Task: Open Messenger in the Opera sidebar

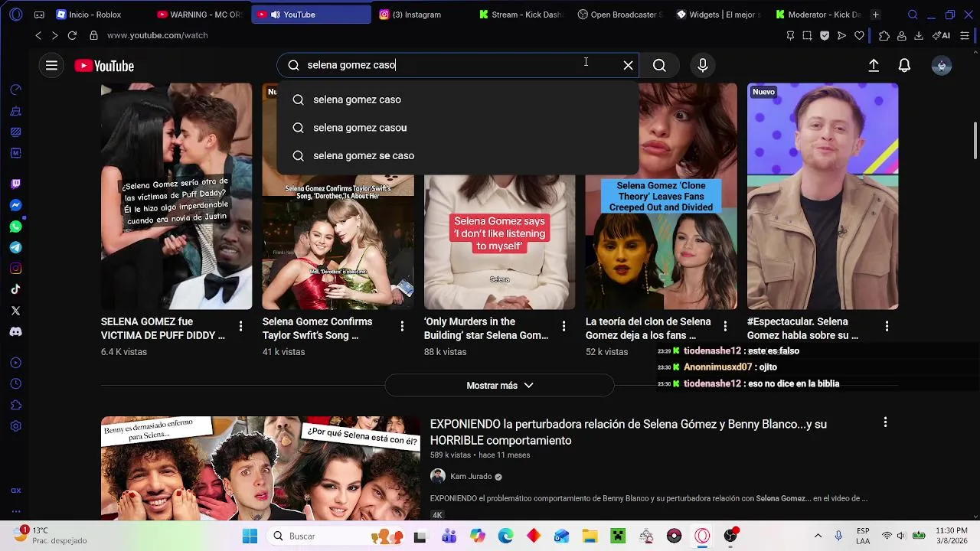Action: tap(16, 205)
